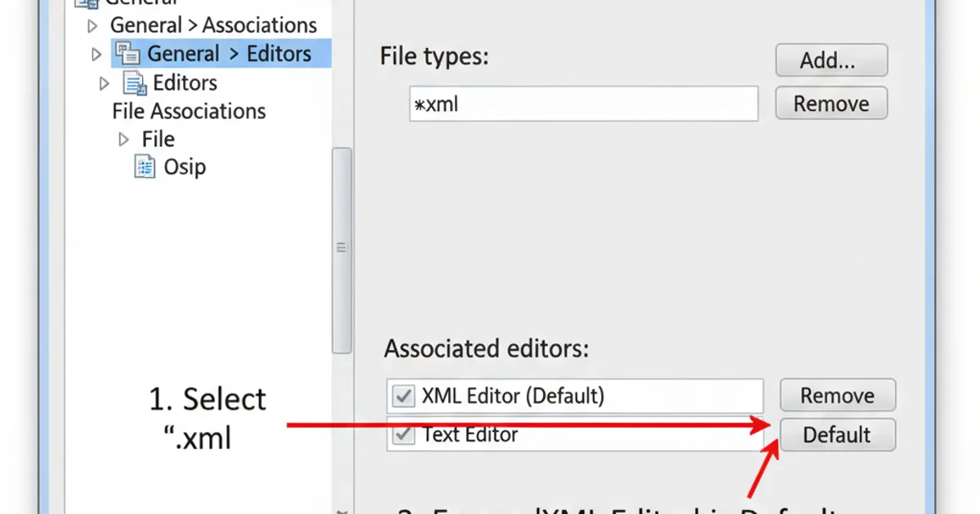Click the Add button for file types
980x514 pixels.
pos(831,60)
